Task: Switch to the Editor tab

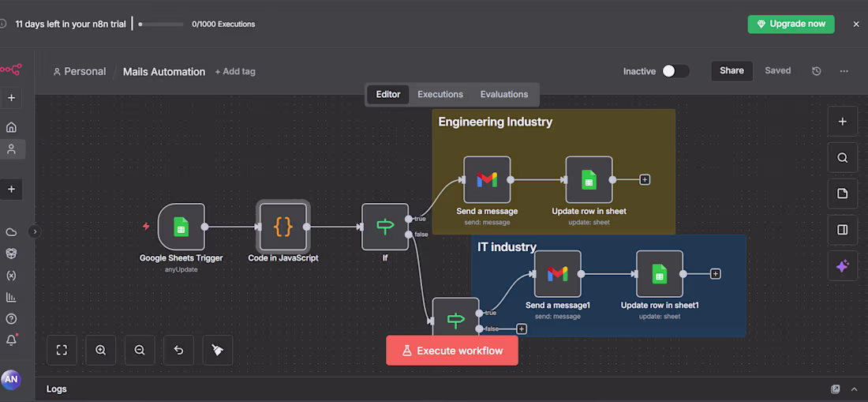Action: [388, 94]
